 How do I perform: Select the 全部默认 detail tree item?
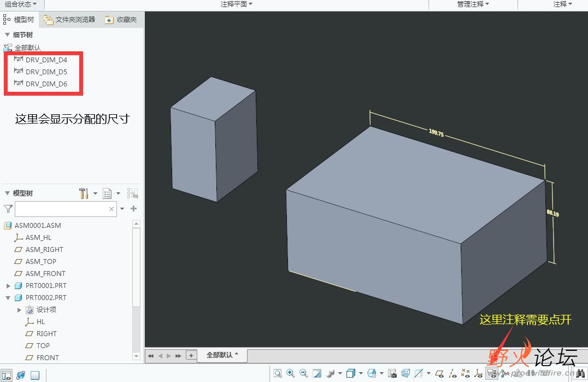[x=22, y=48]
